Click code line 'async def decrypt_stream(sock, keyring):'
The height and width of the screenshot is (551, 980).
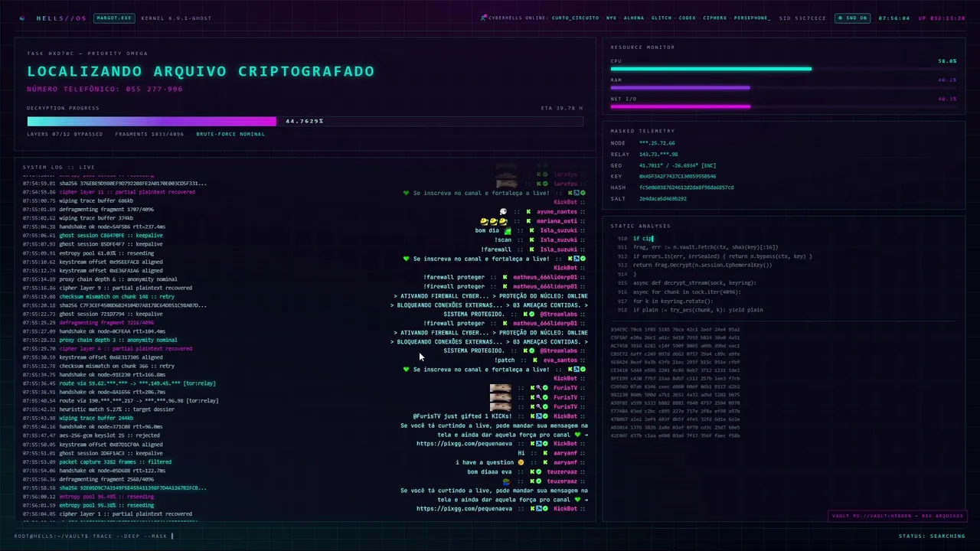(694, 283)
